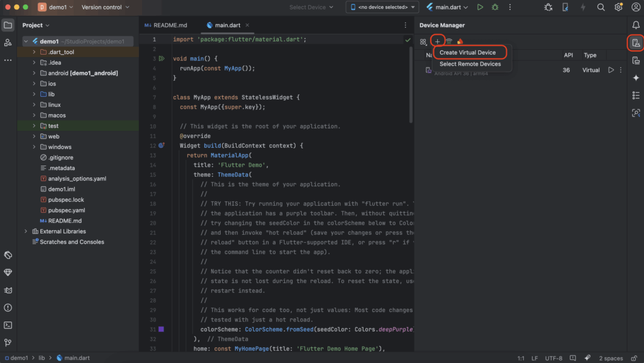
Task: Open the Version control dropdown
Action: (105, 7)
